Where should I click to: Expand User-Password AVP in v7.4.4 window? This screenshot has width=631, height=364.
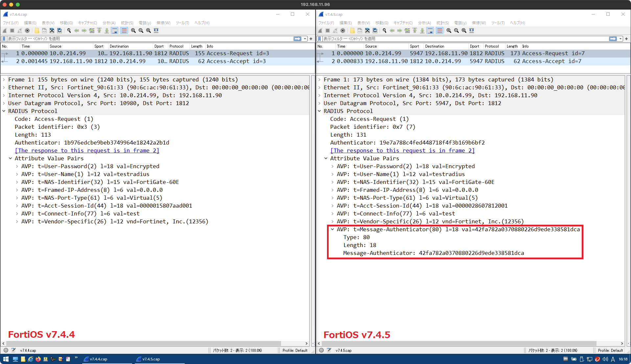(17, 166)
